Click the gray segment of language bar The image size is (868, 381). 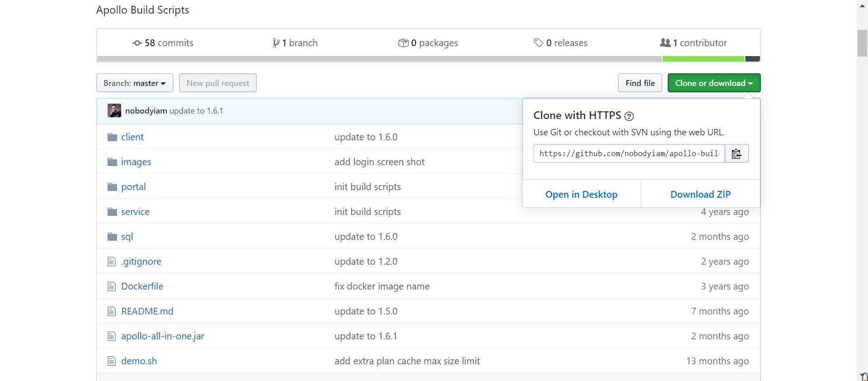pos(379,59)
